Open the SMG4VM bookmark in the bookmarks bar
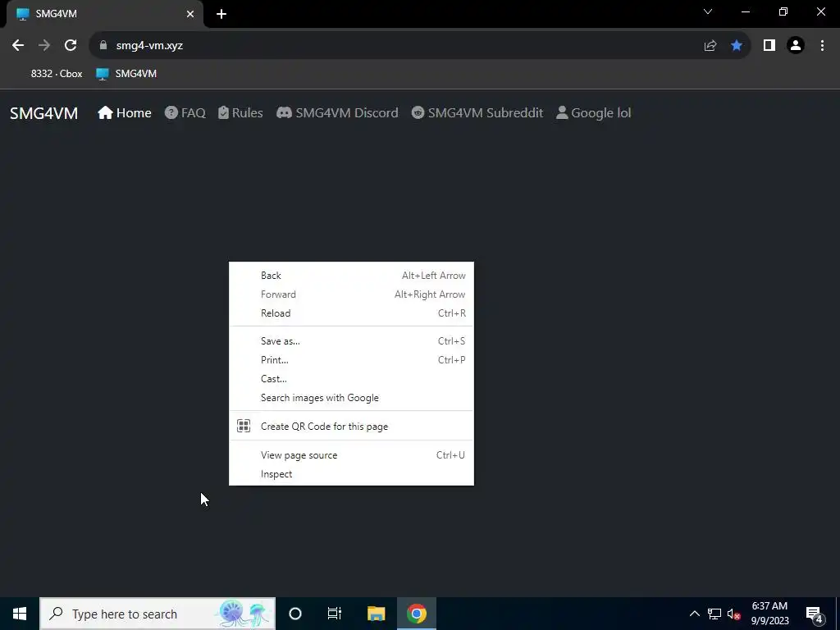Image resolution: width=840 pixels, height=630 pixels. [126, 74]
